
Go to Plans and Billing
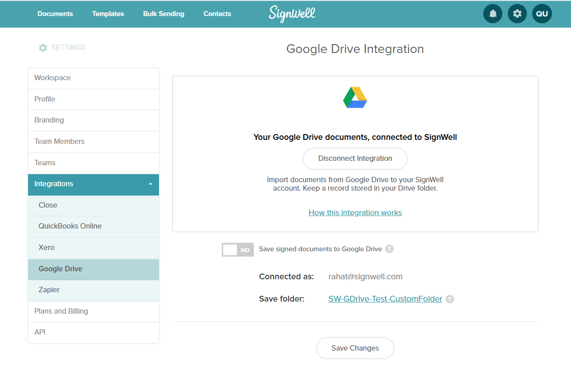point(94,311)
